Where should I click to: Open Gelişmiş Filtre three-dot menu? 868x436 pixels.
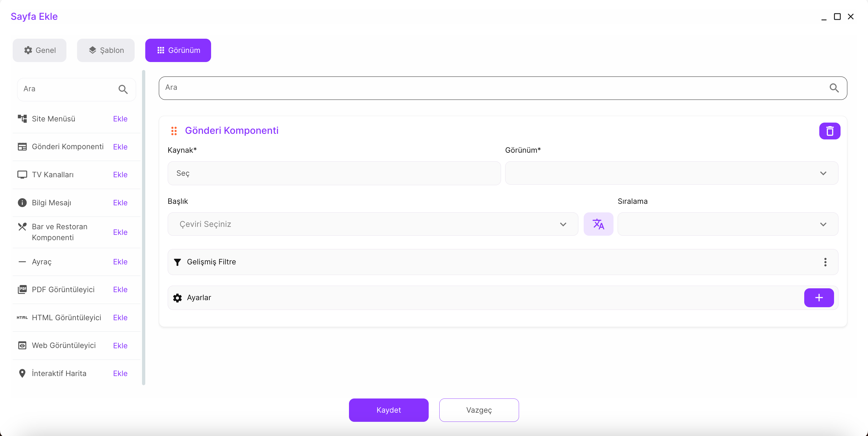click(x=825, y=262)
